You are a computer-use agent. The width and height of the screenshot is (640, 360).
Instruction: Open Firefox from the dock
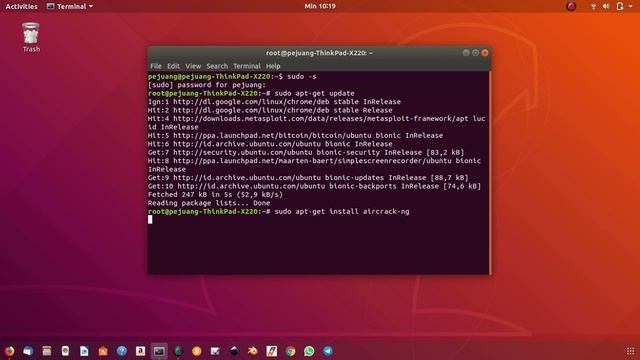[x=9, y=351]
